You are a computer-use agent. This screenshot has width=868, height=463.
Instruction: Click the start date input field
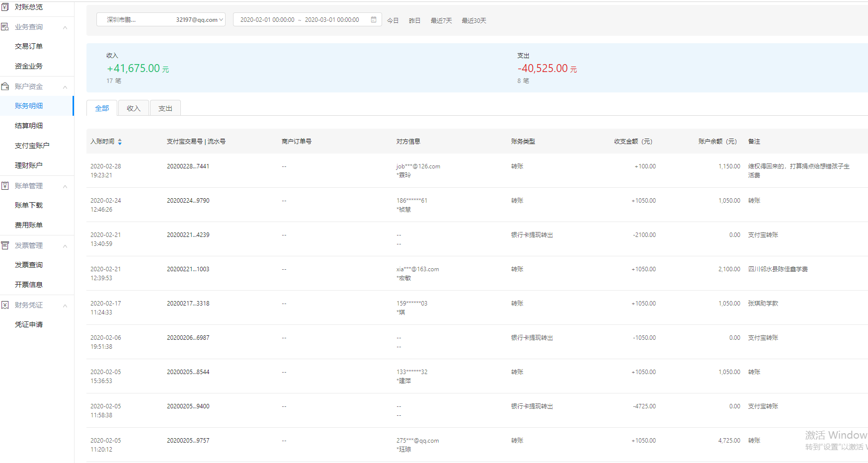pos(267,20)
